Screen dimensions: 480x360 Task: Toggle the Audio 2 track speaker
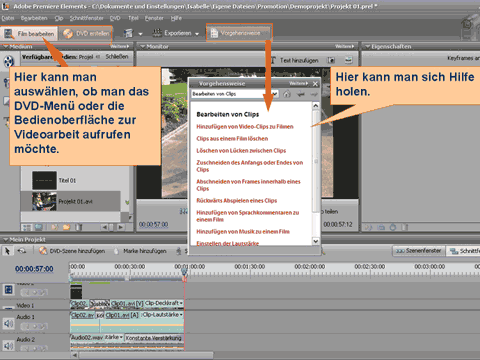pyautogui.click(x=8, y=346)
